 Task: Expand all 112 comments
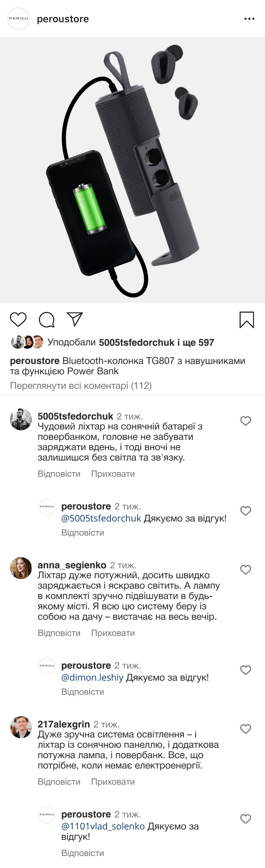tap(81, 386)
